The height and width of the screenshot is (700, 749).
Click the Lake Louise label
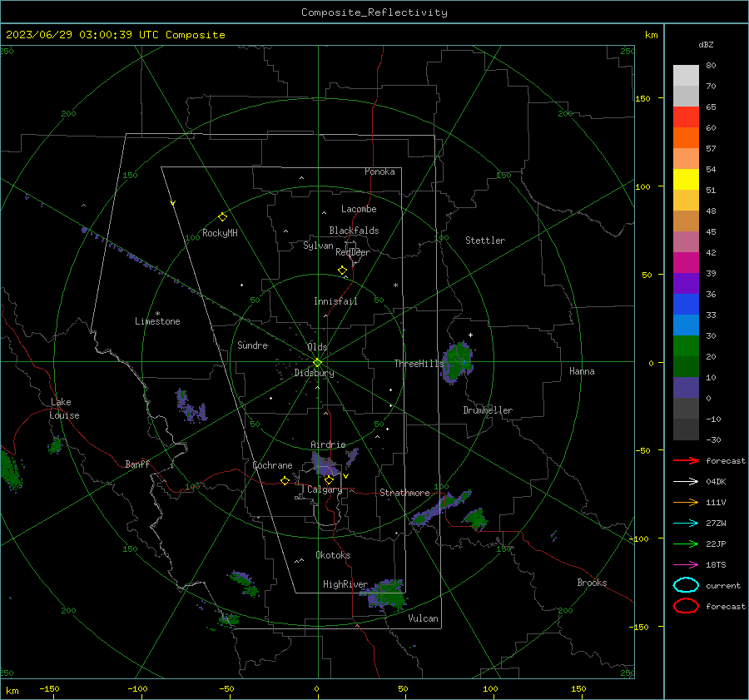[x=65, y=409]
